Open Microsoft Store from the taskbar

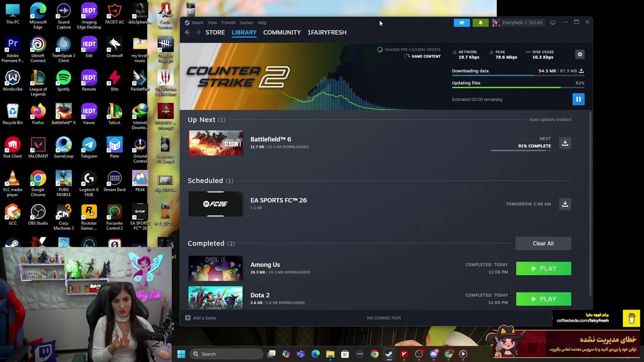(x=345, y=354)
